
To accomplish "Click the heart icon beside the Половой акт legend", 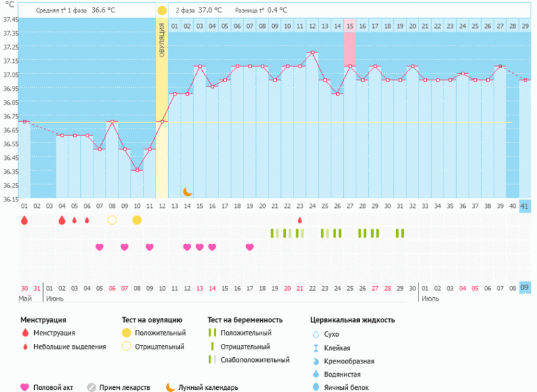I will [24, 387].
